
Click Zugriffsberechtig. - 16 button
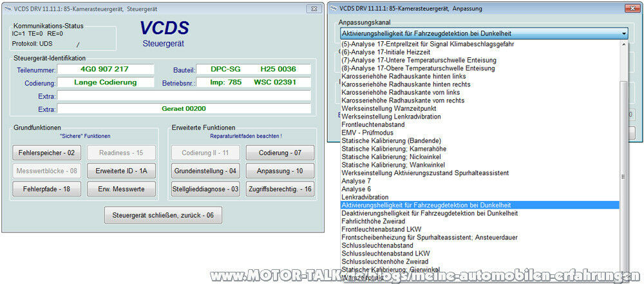279,189
